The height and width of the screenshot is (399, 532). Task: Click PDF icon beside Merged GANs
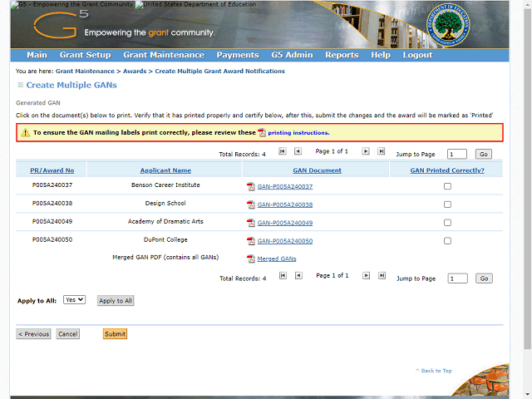pos(251,259)
